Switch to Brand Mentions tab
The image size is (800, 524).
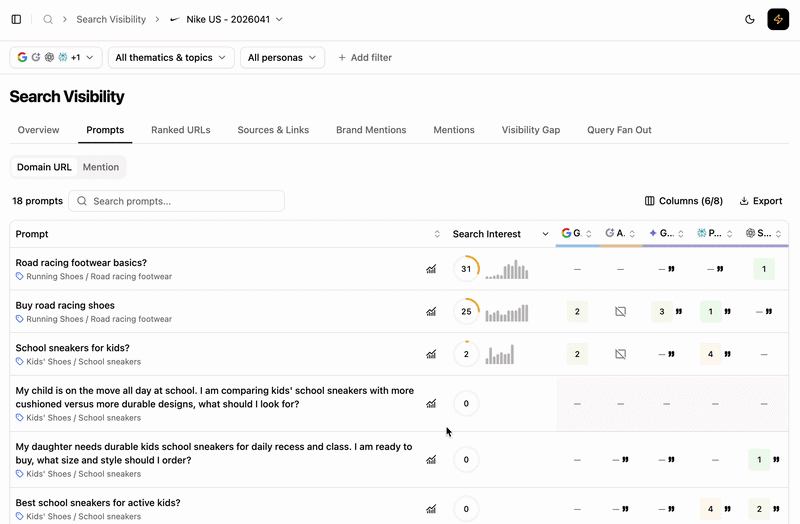pyautogui.click(x=371, y=130)
